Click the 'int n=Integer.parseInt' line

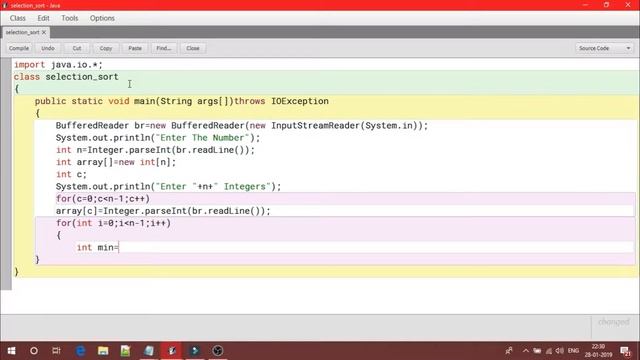[x=155, y=150]
